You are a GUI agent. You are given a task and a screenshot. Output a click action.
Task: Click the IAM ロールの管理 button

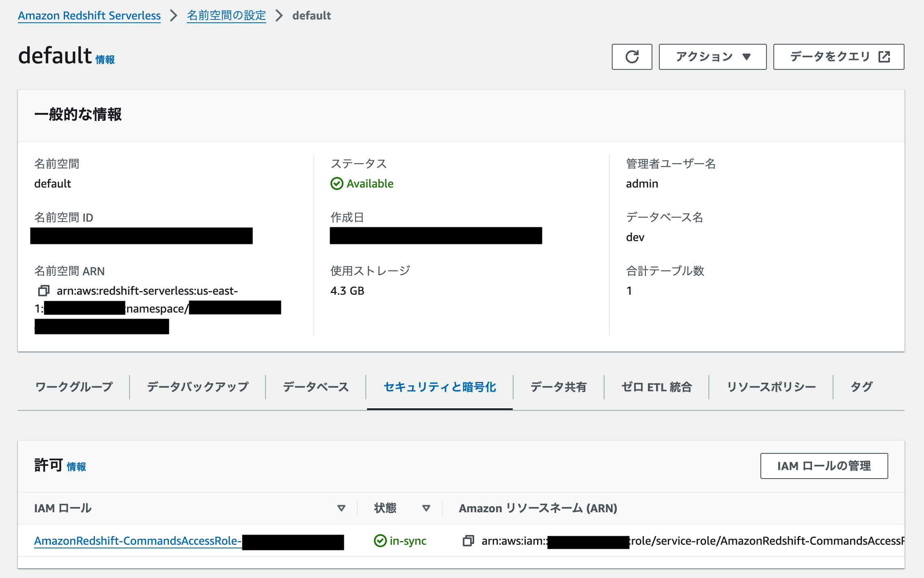824,466
